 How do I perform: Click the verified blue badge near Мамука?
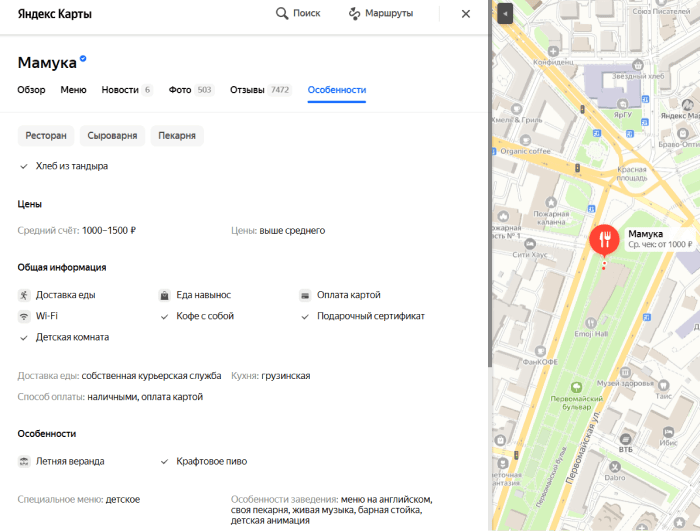pos(83,58)
